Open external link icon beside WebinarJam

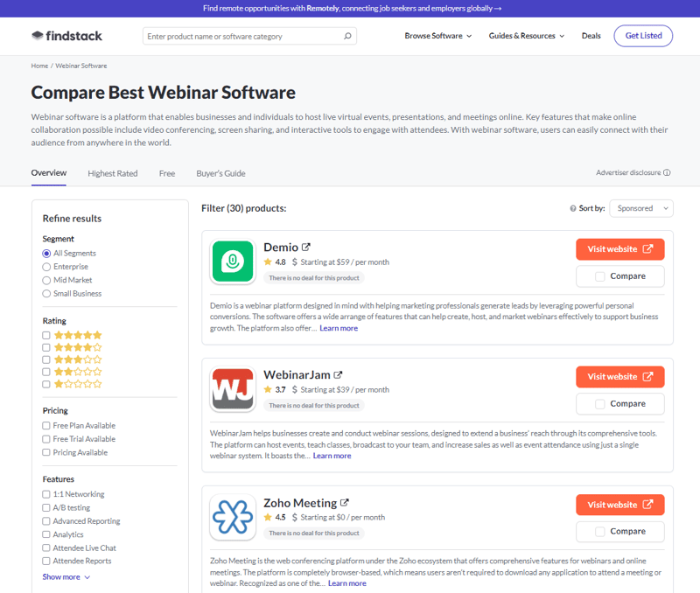(338, 375)
